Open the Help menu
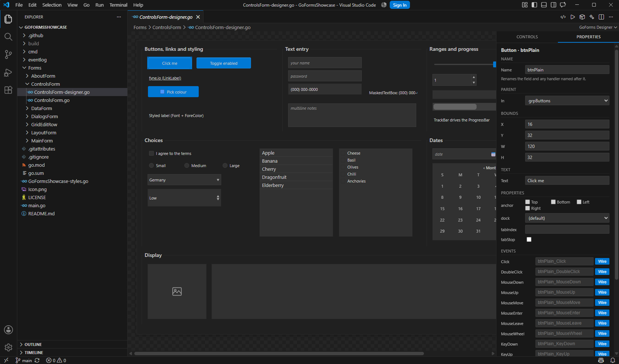The image size is (619, 364). pyautogui.click(x=138, y=5)
